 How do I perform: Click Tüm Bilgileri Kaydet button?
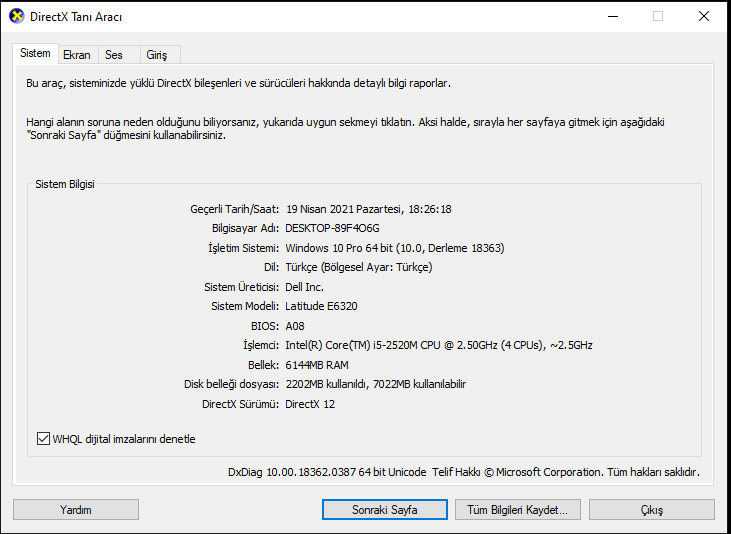point(517,510)
